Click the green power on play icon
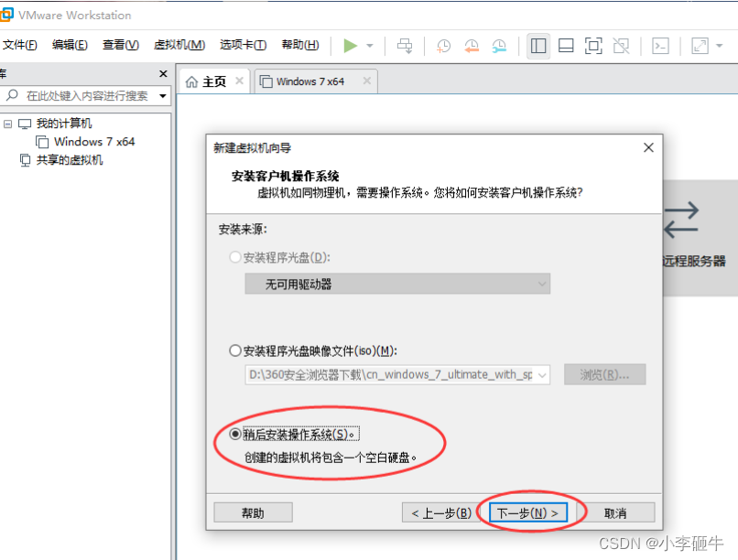 (350, 46)
